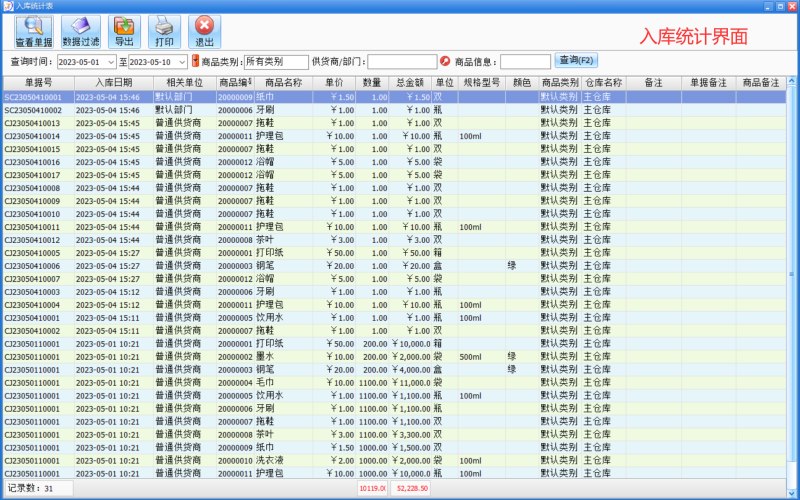Select row SC23050410001 纸巾
Image resolution: width=800 pixels, height=500 pixels.
pos(394,97)
